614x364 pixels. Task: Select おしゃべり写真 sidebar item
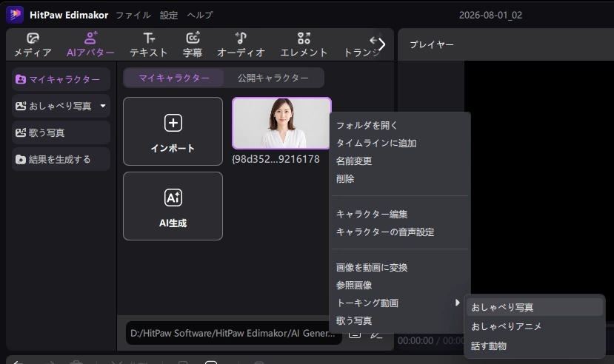[60, 106]
